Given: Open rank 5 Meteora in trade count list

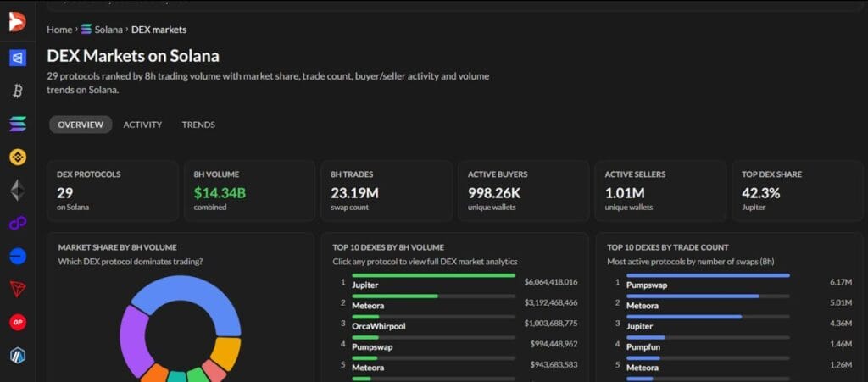Looking at the screenshot, I should (643, 367).
